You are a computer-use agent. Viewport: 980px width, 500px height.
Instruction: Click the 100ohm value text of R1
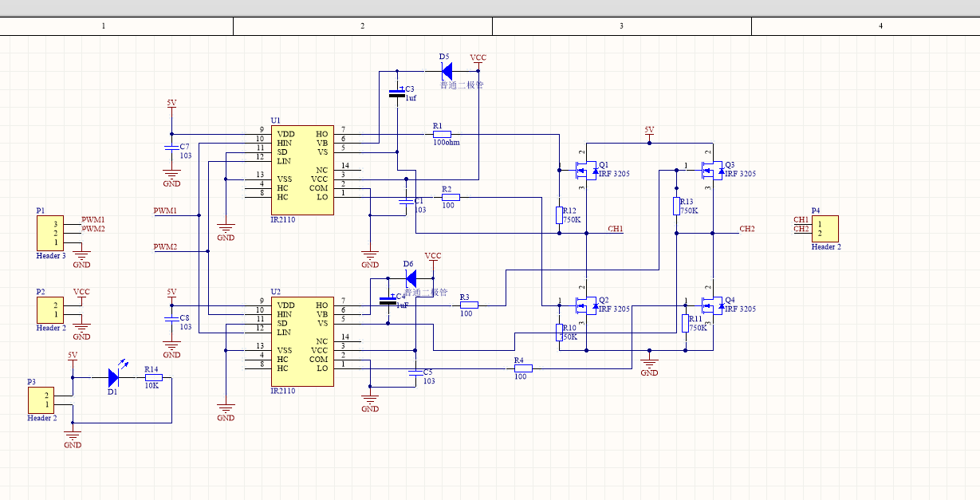tap(447, 144)
